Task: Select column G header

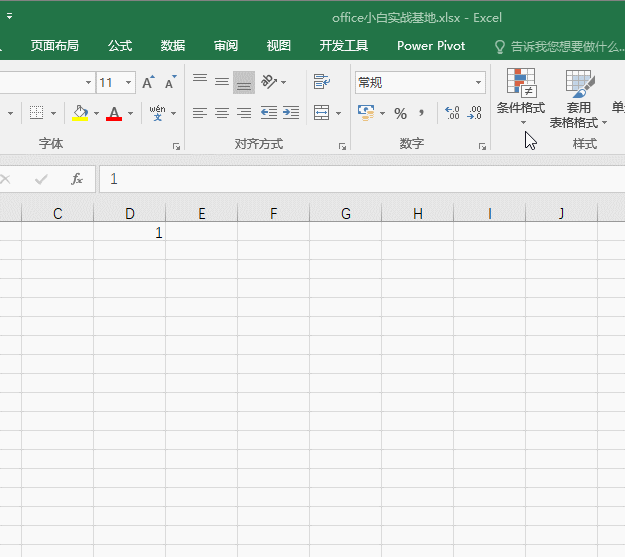Action: point(346,213)
